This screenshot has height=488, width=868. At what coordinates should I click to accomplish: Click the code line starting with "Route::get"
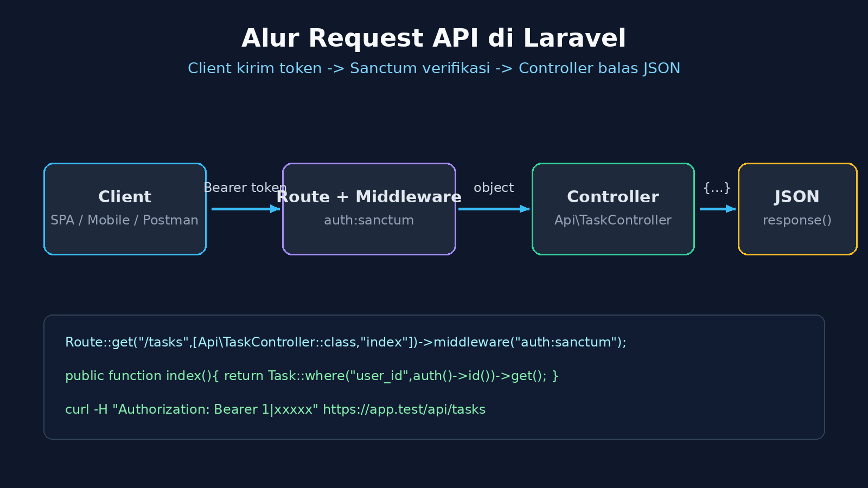tap(346, 342)
